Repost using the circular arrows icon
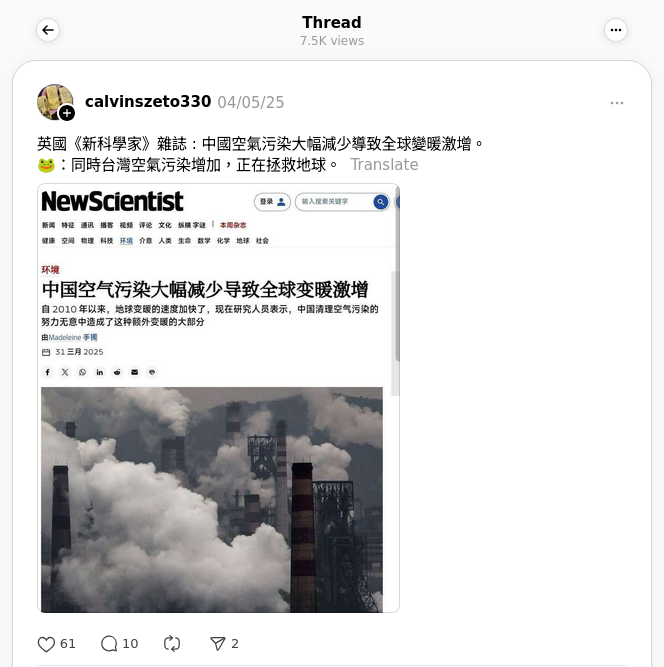This screenshot has width=664, height=667. pyautogui.click(x=172, y=644)
